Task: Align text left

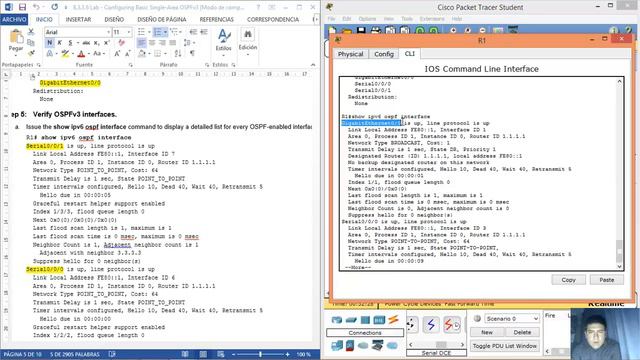Action: 142,42
